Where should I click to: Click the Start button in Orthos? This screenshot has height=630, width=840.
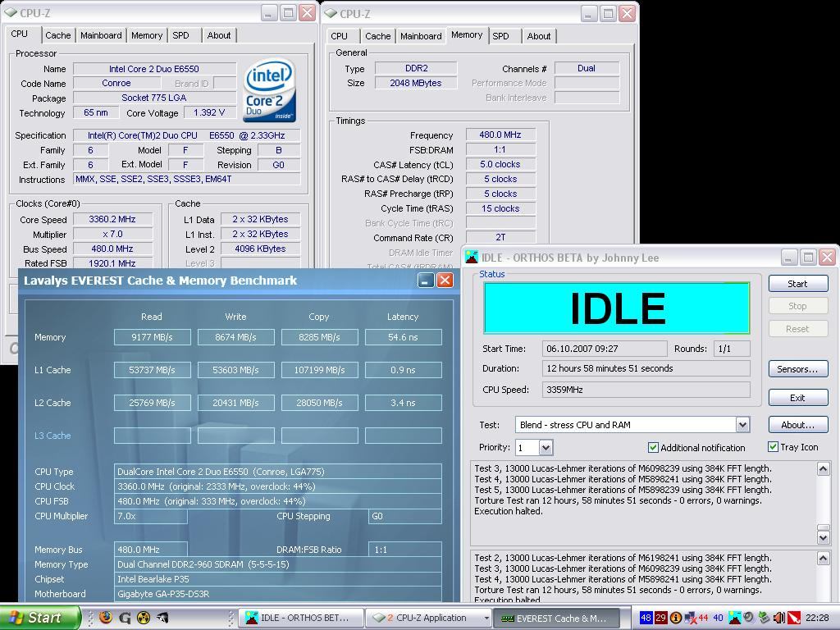(x=797, y=284)
